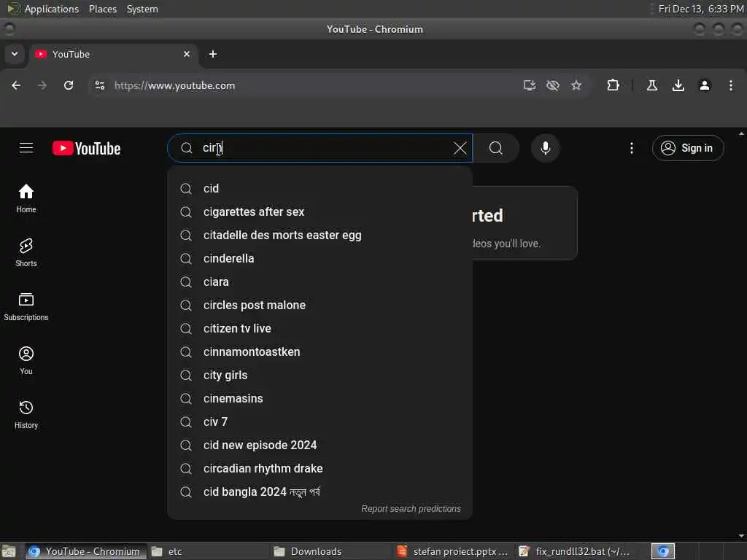Click the show desktop icon in taskbar
This screenshot has width=747, height=560.
pos(9,551)
